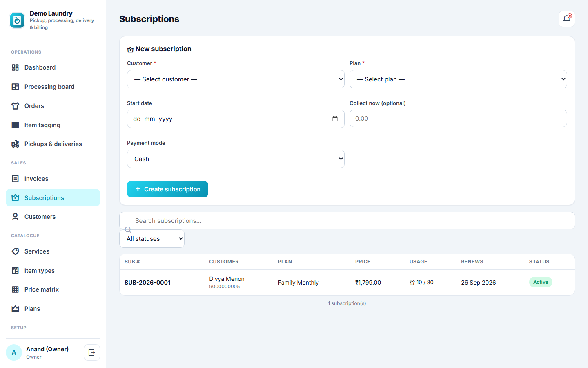Open the Customers section
Image resolution: width=588 pixels, height=368 pixels.
click(x=53, y=217)
